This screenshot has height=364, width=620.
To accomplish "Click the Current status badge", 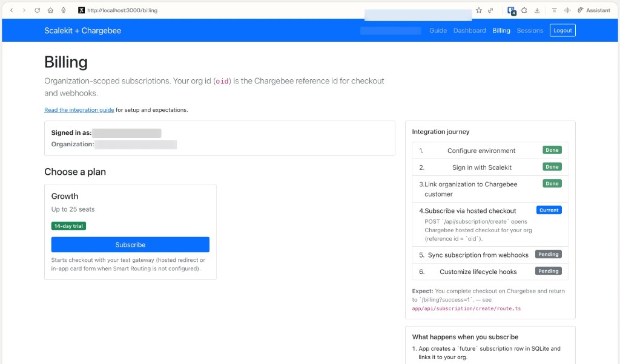I will click(549, 210).
